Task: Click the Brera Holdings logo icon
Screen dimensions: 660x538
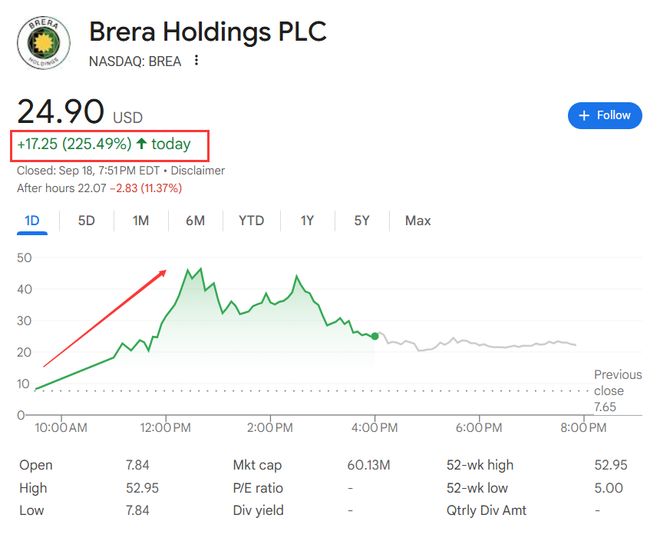Action: [x=42, y=42]
